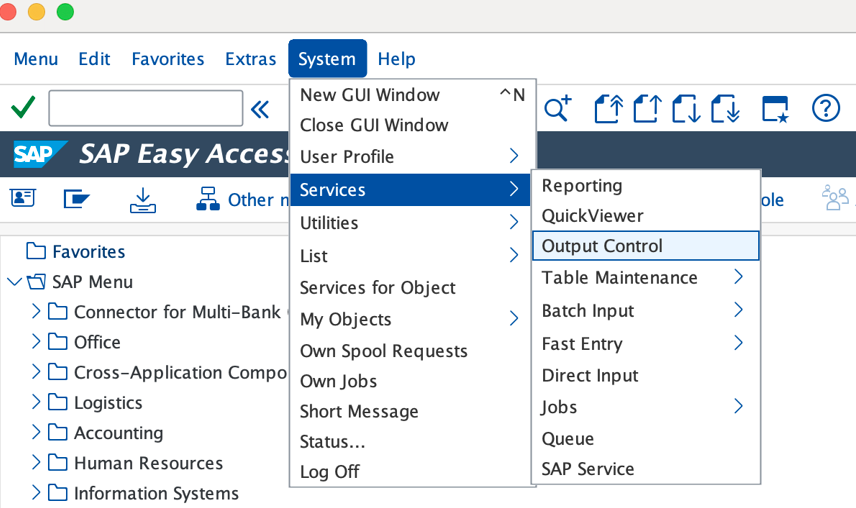
Task: Click the Other menu button
Action: pyautogui.click(x=242, y=199)
